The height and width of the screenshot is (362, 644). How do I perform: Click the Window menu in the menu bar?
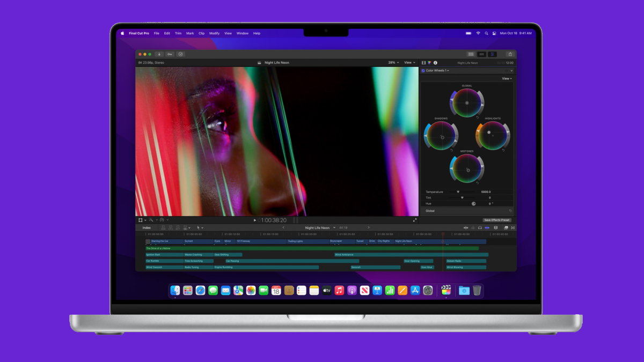point(242,33)
